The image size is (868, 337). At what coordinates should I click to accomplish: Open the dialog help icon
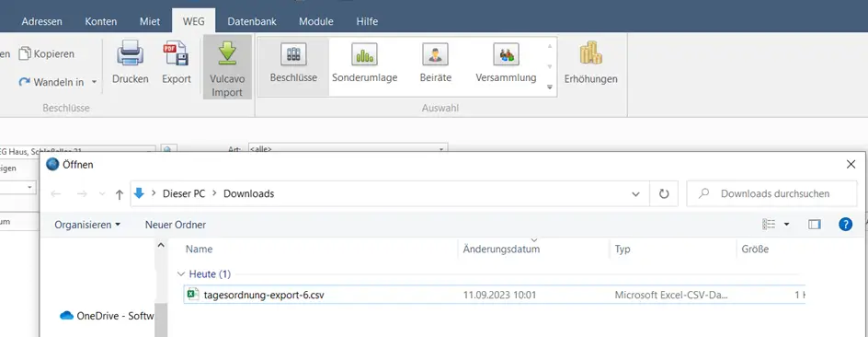845,224
